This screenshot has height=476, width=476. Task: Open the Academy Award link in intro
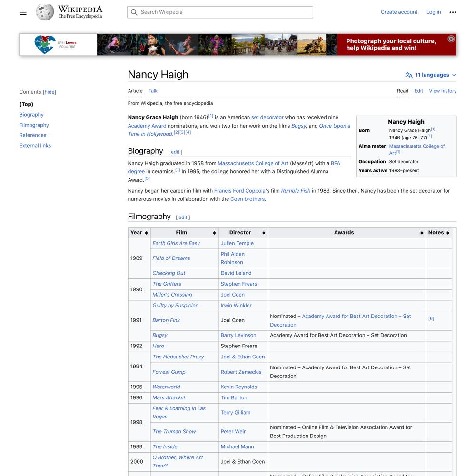147,126
